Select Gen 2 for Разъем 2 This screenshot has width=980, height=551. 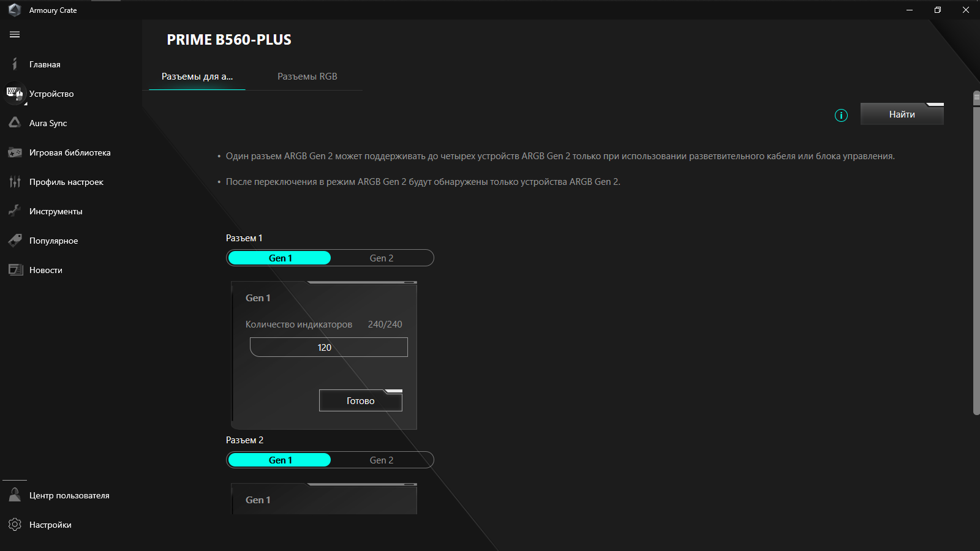coord(382,460)
